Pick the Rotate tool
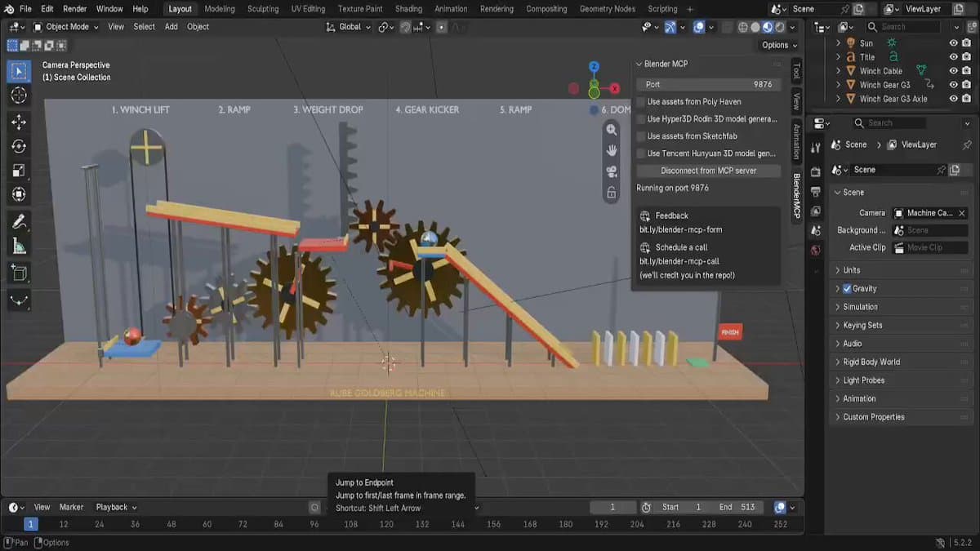980x551 pixels. [x=19, y=146]
